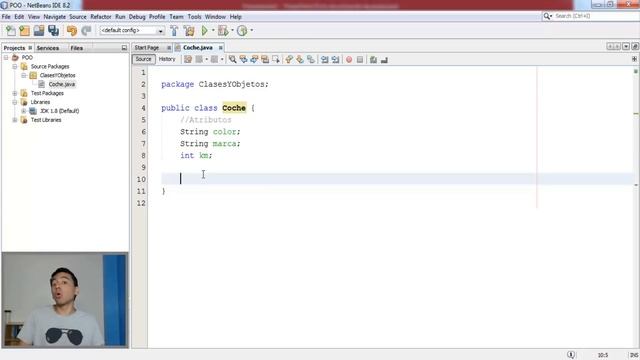Image resolution: width=640 pixels, height=360 pixels.
Task: Switch to the History editor view
Action: click(167, 59)
